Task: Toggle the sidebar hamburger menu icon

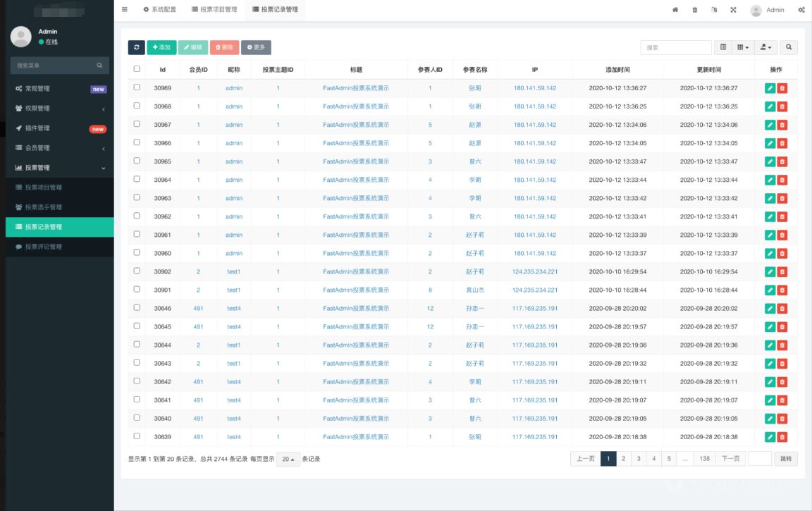Action: pos(124,9)
